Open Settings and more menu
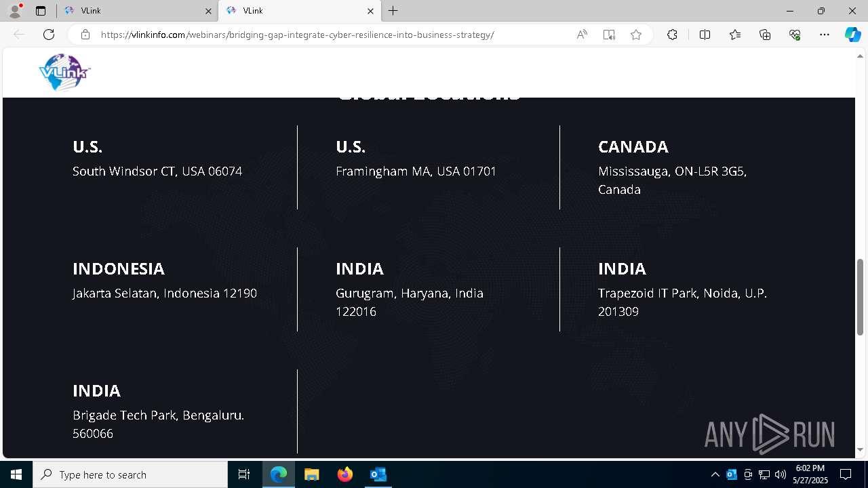This screenshot has height=488, width=868. (x=825, y=35)
